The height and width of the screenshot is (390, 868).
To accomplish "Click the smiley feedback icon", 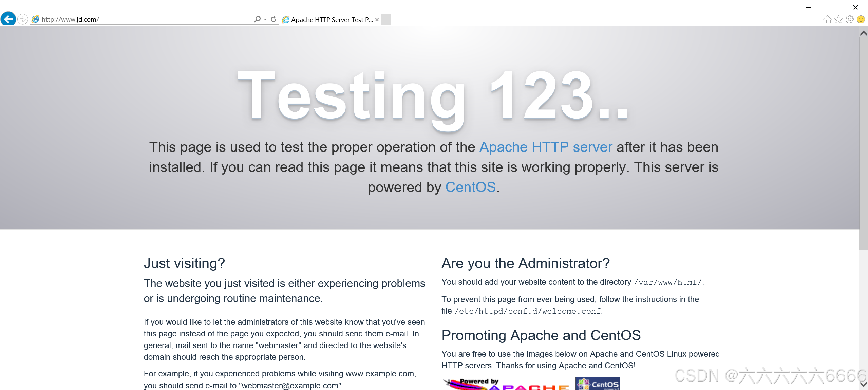I will point(861,19).
